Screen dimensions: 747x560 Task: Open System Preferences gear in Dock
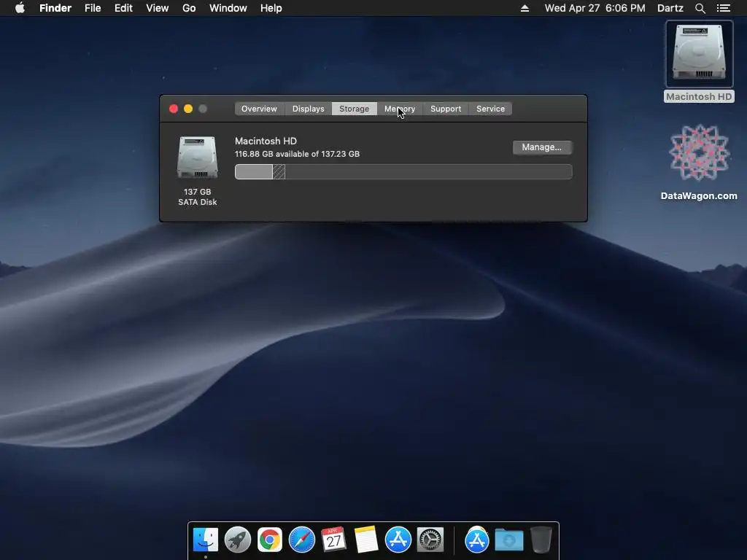click(x=430, y=540)
